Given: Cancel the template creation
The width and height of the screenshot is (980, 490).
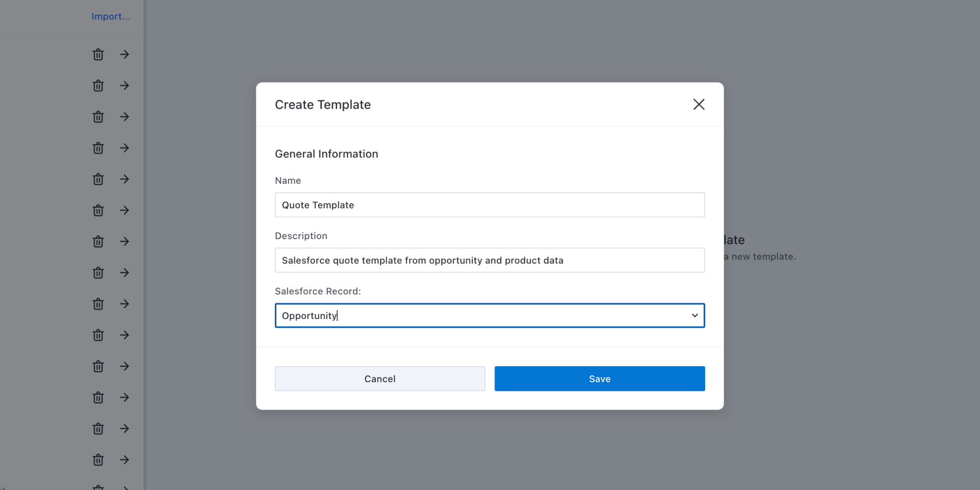Looking at the screenshot, I should coord(379,378).
